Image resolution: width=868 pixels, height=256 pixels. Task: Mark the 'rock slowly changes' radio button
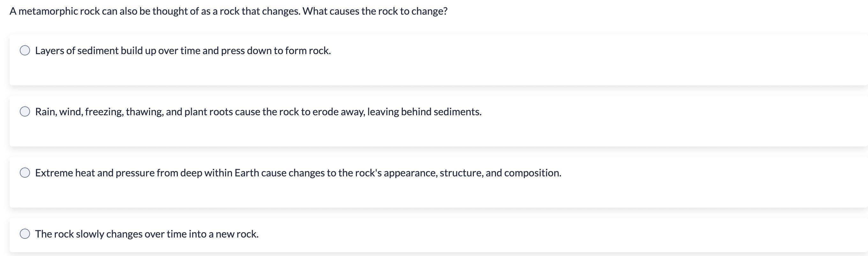[x=25, y=234]
